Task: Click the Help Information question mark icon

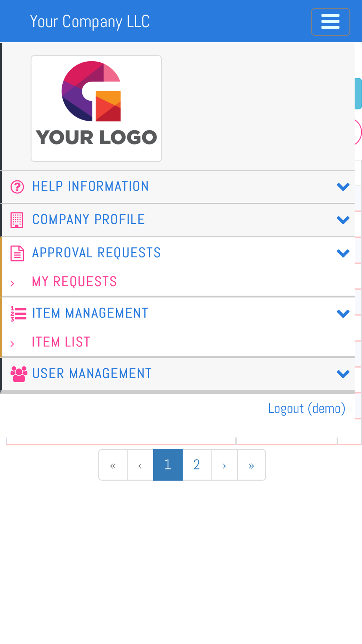Action: coord(17,187)
